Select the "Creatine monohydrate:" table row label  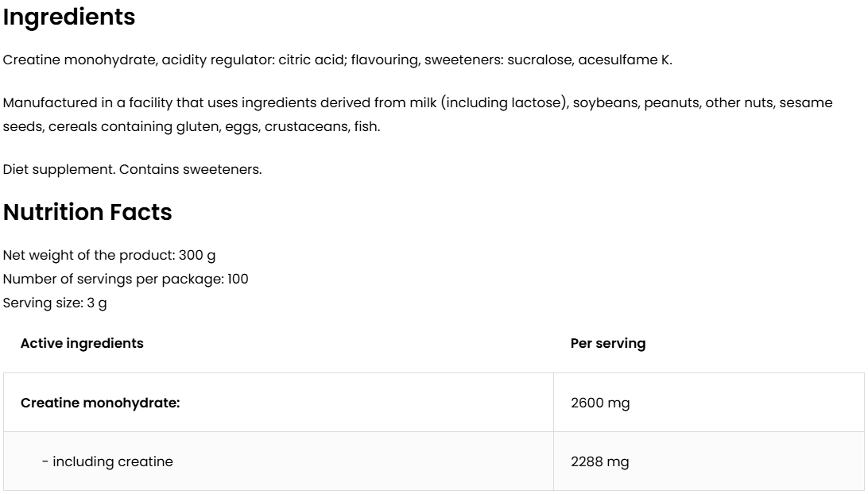coord(100,403)
